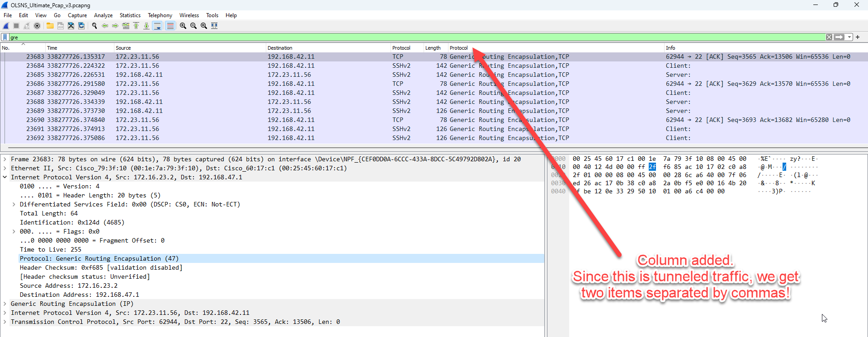868x337 pixels.
Task: Click the open capture file folder icon
Action: [50, 26]
